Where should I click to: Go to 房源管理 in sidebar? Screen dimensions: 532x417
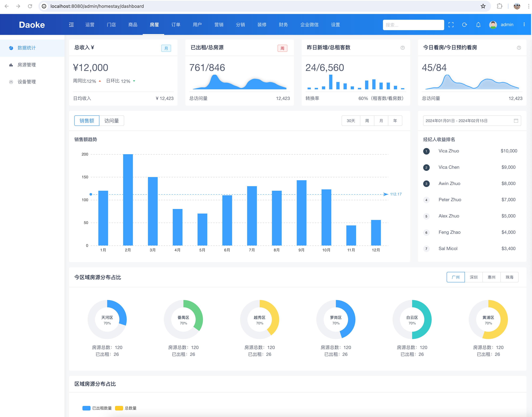point(27,65)
